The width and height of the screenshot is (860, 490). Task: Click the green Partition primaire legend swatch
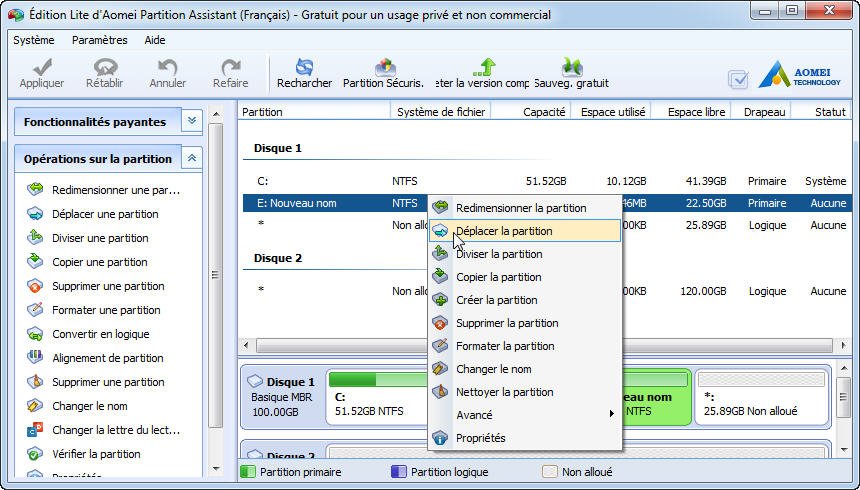click(x=248, y=472)
